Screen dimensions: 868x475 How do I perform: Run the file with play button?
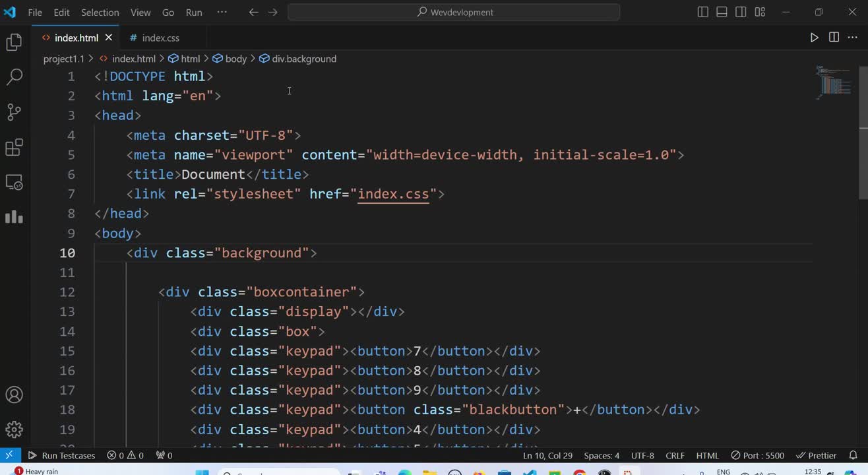[815, 38]
